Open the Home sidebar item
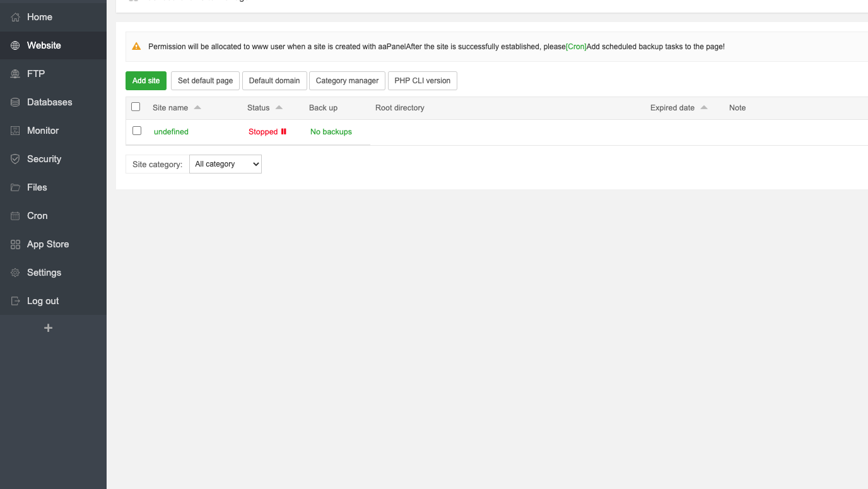This screenshot has width=868, height=489. (x=53, y=17)
